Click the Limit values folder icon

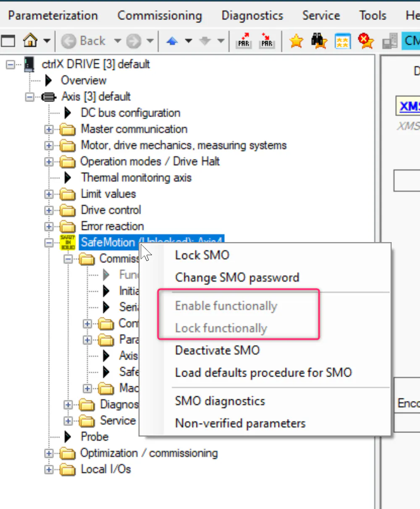[68, 194]
